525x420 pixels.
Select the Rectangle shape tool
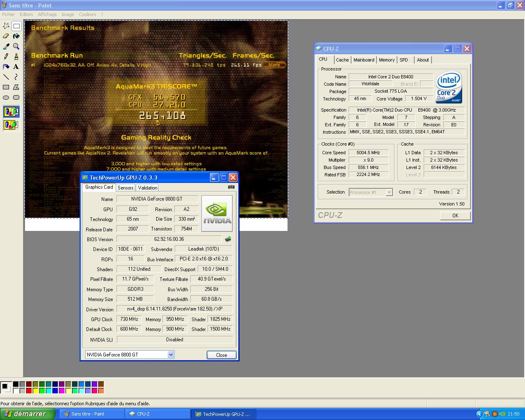[6, 87]
